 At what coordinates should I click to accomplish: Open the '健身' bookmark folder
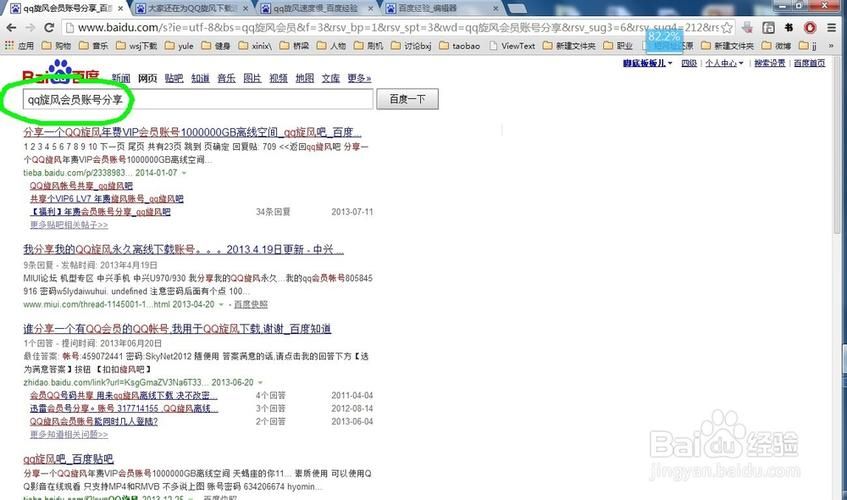[x=216, y=46]
